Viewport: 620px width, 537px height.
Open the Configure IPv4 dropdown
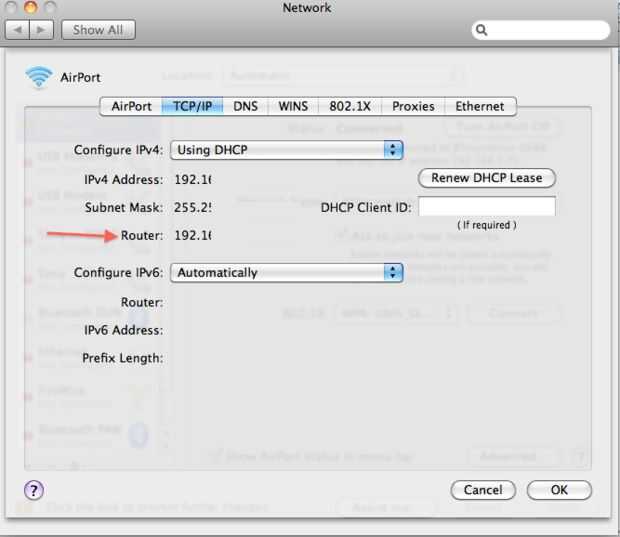tap(287, 150)
